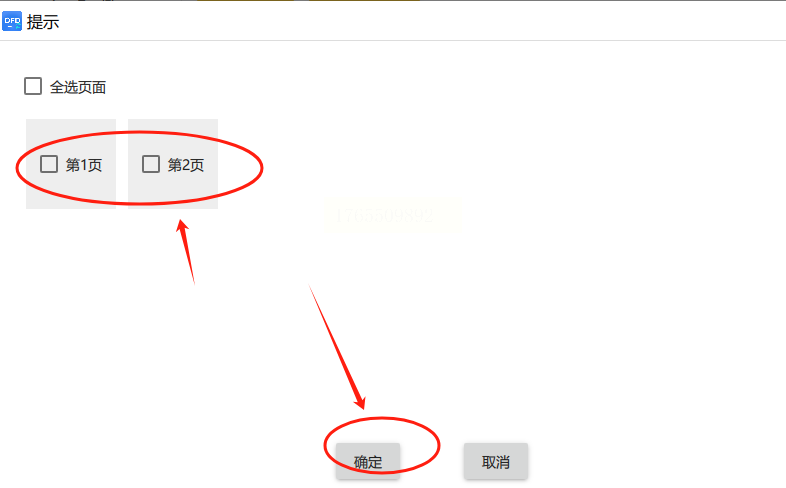
Task: Select the gray 第2页 page tile
Action: click(173, 164)
